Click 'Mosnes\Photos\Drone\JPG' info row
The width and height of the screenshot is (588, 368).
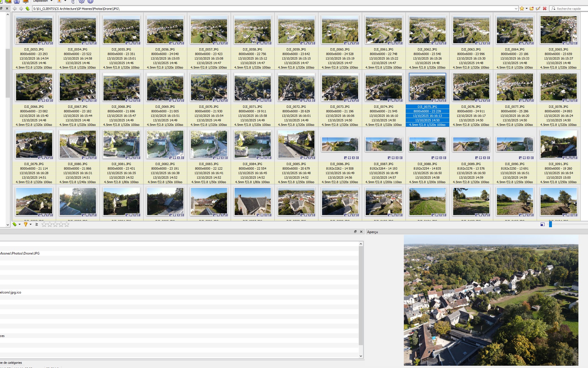(x=179, y=253)
